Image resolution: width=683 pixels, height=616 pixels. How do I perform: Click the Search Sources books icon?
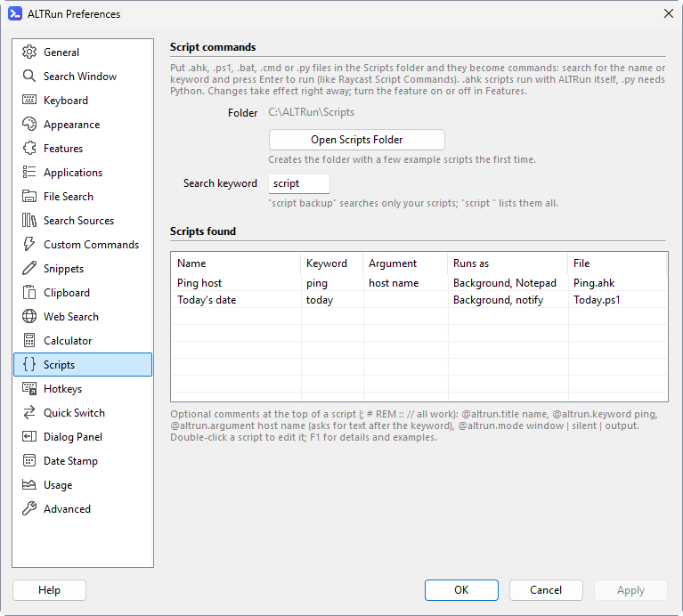coord(29,220)
